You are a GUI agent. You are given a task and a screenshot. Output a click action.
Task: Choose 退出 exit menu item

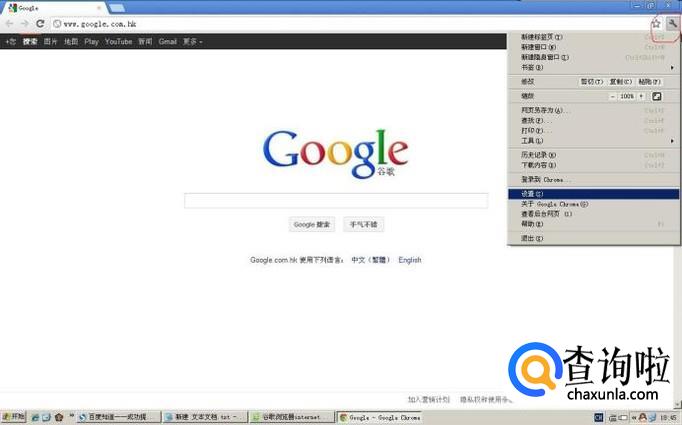(x=592, y=238)
